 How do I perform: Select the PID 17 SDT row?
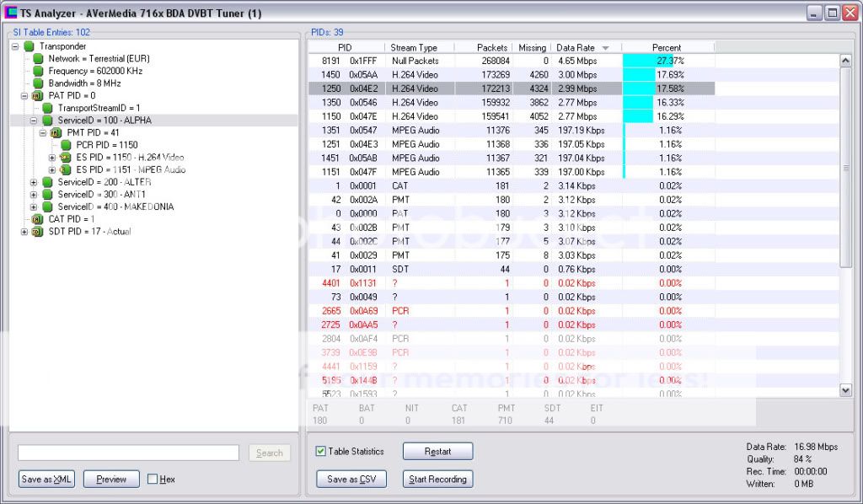512,269
